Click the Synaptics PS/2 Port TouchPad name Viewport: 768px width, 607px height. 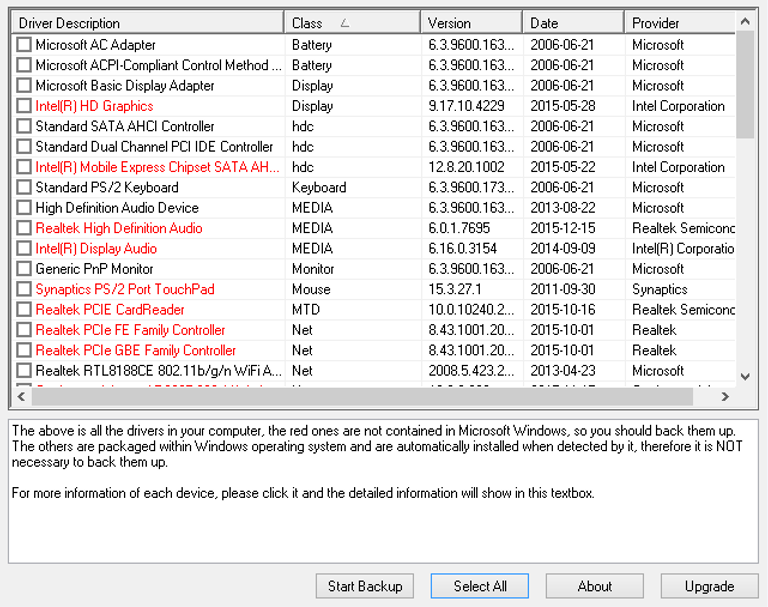(x=125, y=289)
